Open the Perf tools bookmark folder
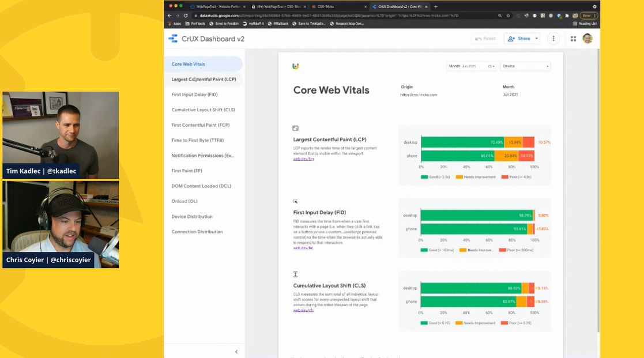Image resolution: width=644 pixels, height=358 pixels. [195, 24]
